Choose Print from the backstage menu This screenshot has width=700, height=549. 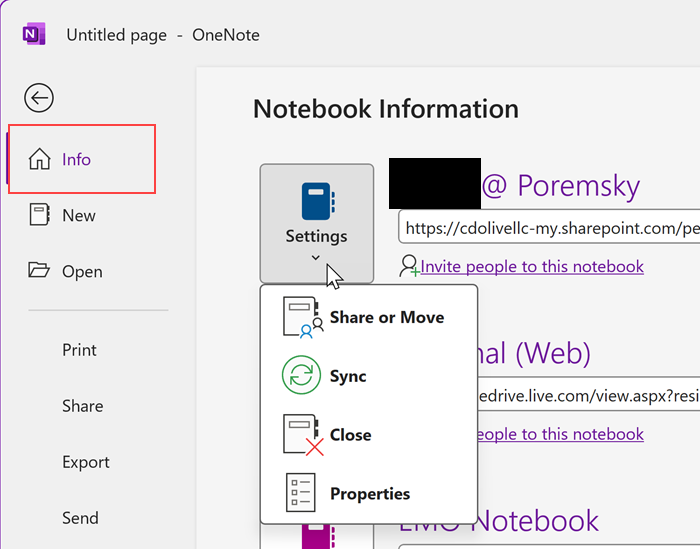[79, 350]
